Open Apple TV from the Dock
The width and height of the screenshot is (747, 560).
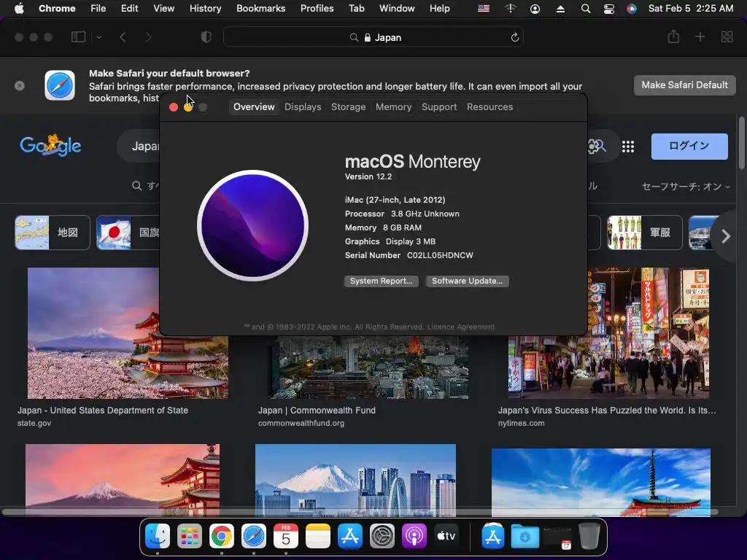(x=446, y=537)
